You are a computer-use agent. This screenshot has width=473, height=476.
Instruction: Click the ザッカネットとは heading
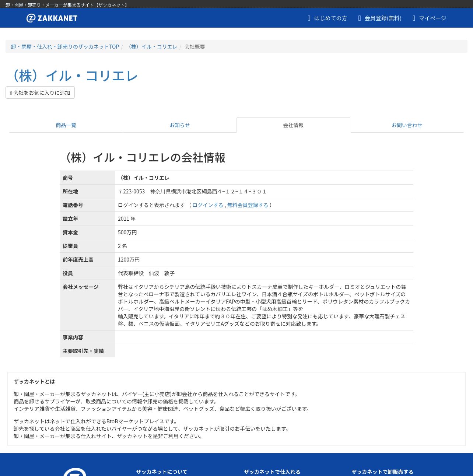(34, 382)
